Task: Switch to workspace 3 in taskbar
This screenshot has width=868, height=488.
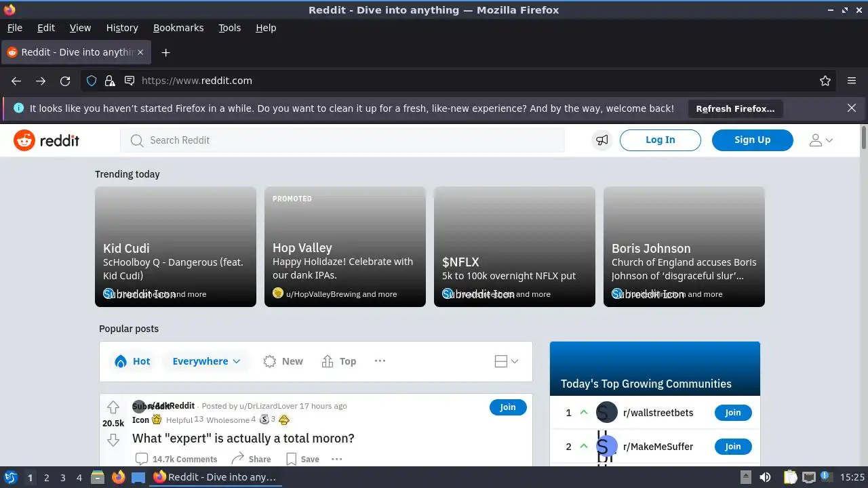Action: point(63,478)
